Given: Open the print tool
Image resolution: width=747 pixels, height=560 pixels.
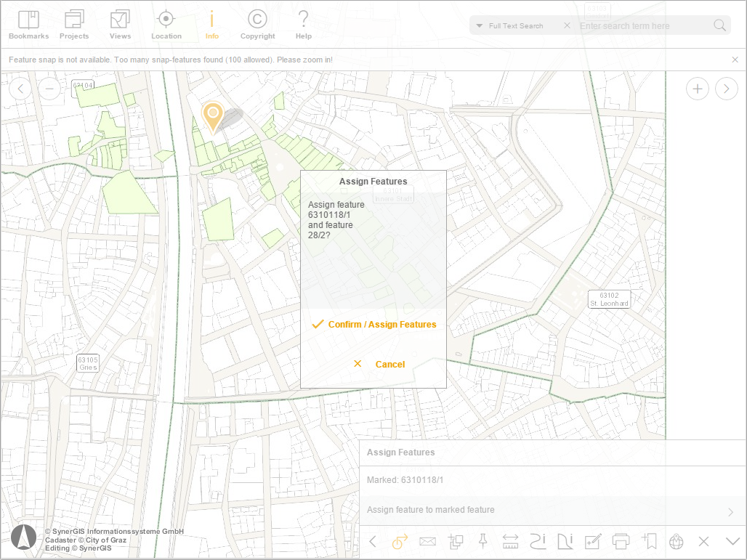Looking at the screenshot, I should [x=620, y=541].
